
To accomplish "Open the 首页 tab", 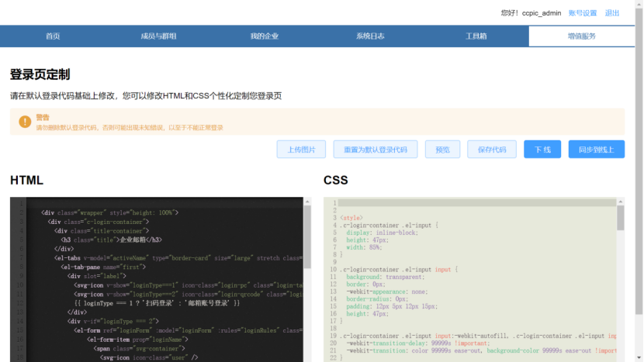I will tap(53, 36).
